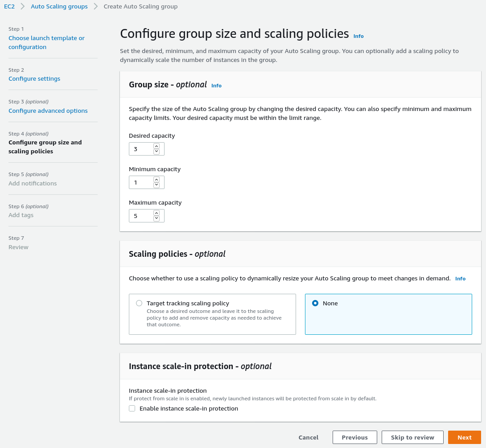486x448 pixels.
Task: Decrease Desired capacity with down arrow
Action: (x=156, y=152)
